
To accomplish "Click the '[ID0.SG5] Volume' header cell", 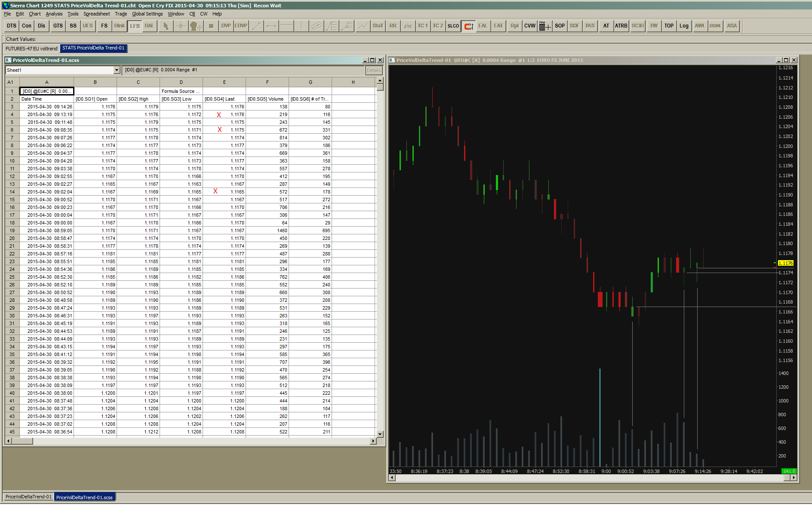I will pyautogui.click(x=268, y=99).
